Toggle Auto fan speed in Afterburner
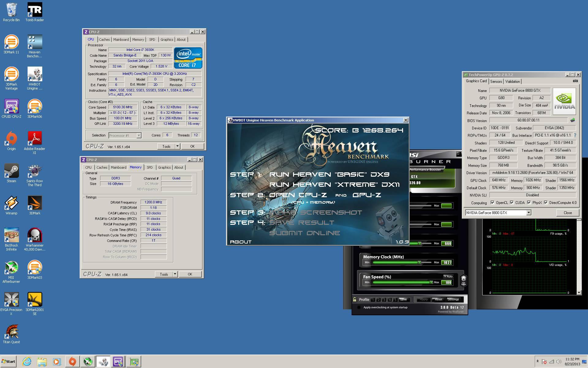 pyautogui.click(x=448, y=276)
